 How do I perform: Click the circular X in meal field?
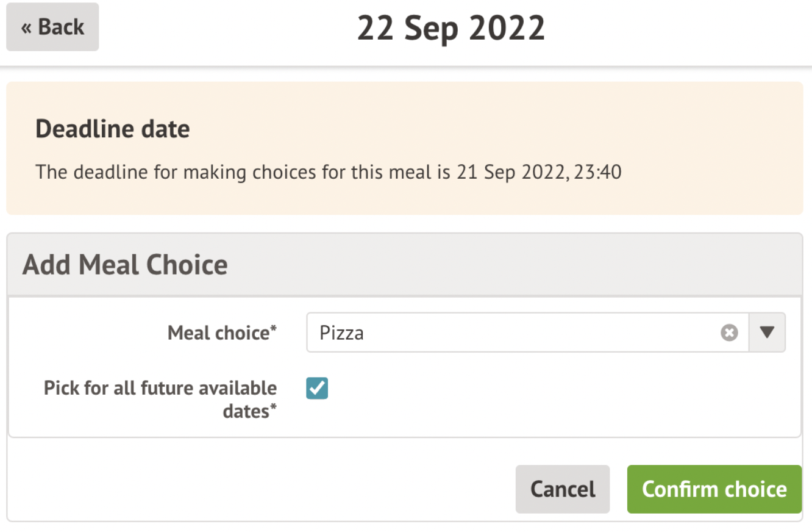(x=729, y=332)
